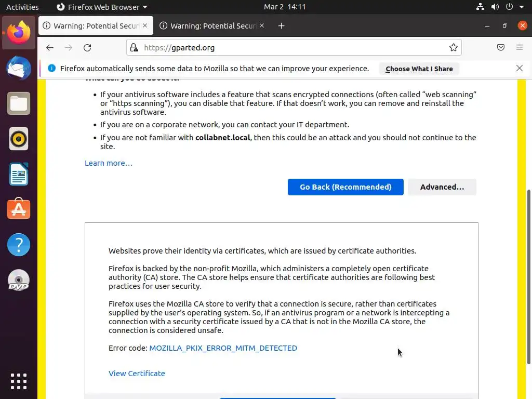532x399 pixels.
Task: Switch to the first Warning: Potential Security tab
Action: pos(96,26)
